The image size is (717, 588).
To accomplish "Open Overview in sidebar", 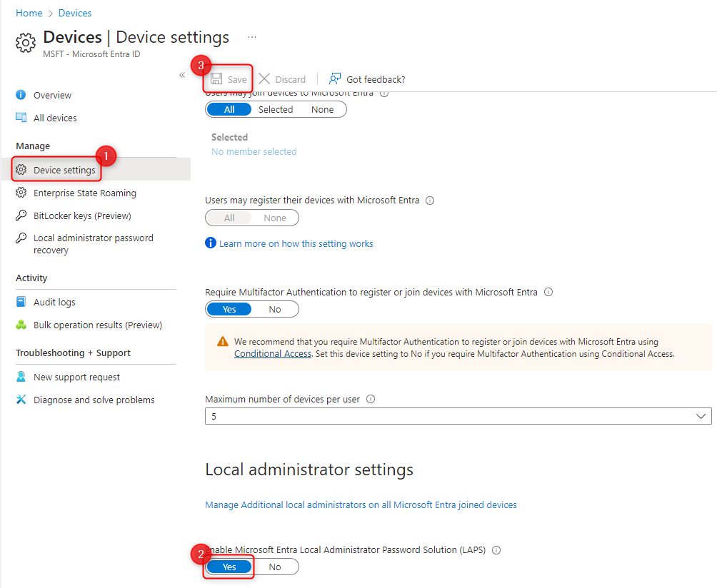I will [x=52, y=95].
